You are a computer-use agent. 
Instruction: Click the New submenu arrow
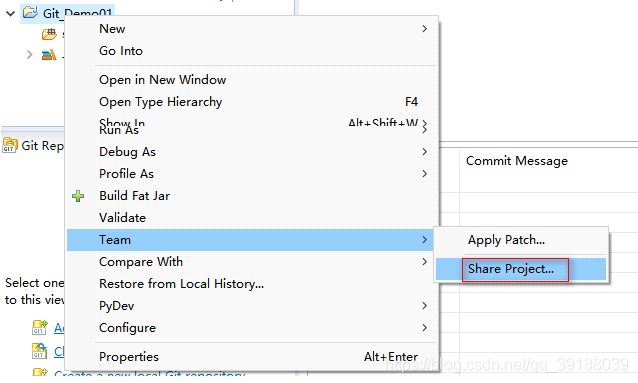pyautogui.click(x=424, y=29)
